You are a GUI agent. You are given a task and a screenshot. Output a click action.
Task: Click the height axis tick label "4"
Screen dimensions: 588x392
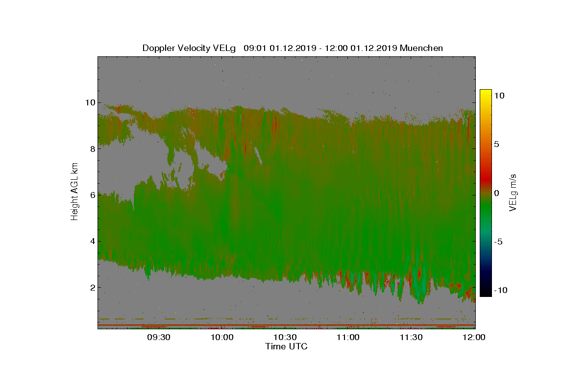click(92, 241)
